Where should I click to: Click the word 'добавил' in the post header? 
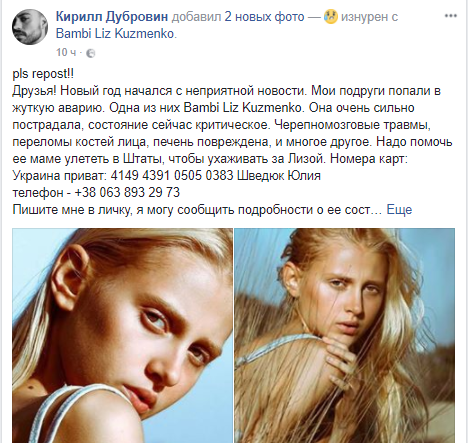(196, 17)
